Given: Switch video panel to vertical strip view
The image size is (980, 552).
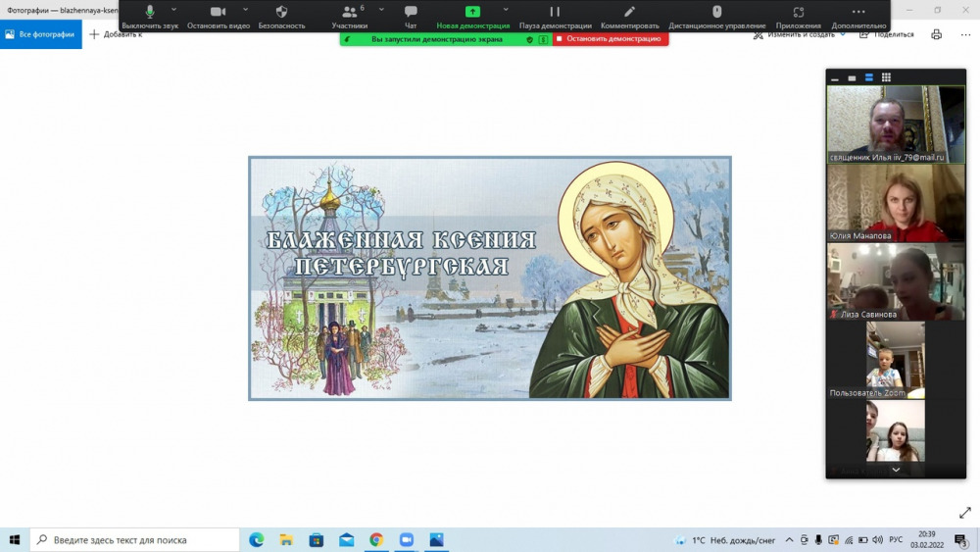Looking at the screenshot, I should tap(868, 77).
